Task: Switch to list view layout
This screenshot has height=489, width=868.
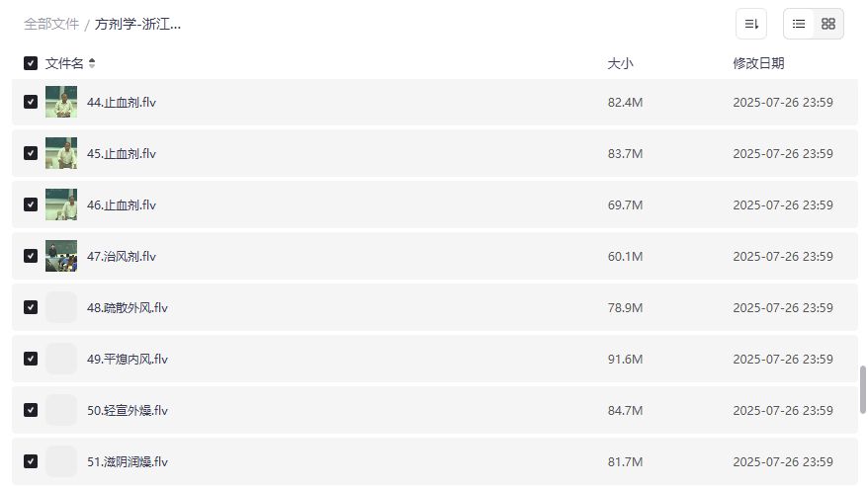Action: [799, 24]
